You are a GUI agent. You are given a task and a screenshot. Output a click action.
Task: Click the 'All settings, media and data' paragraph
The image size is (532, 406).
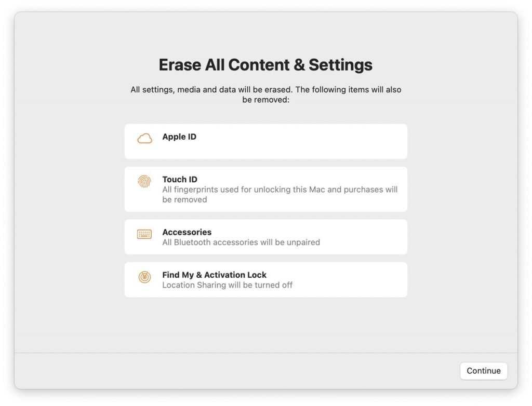pos(265,94)
